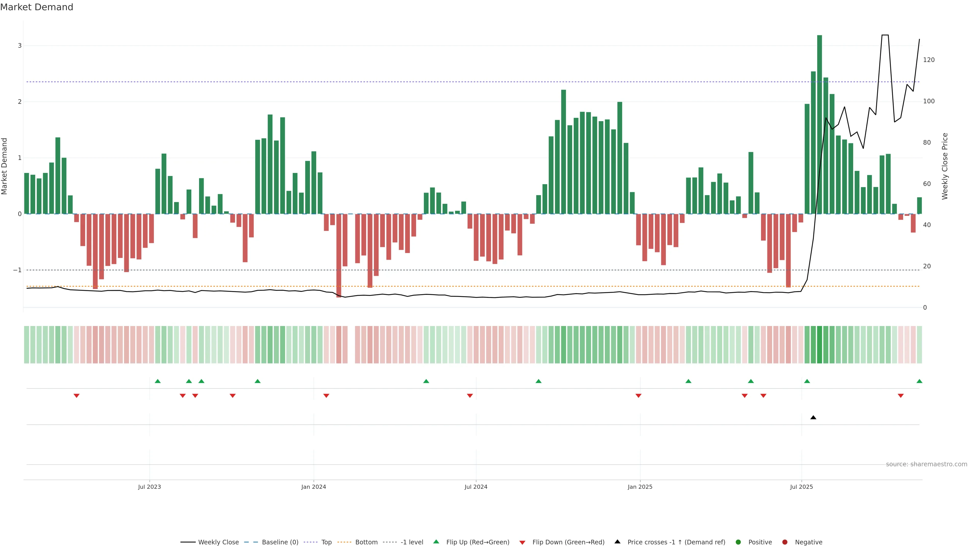Click Flip Up green triangle legend icon
The height and width of the screenshot is (551, 980).
436,542
